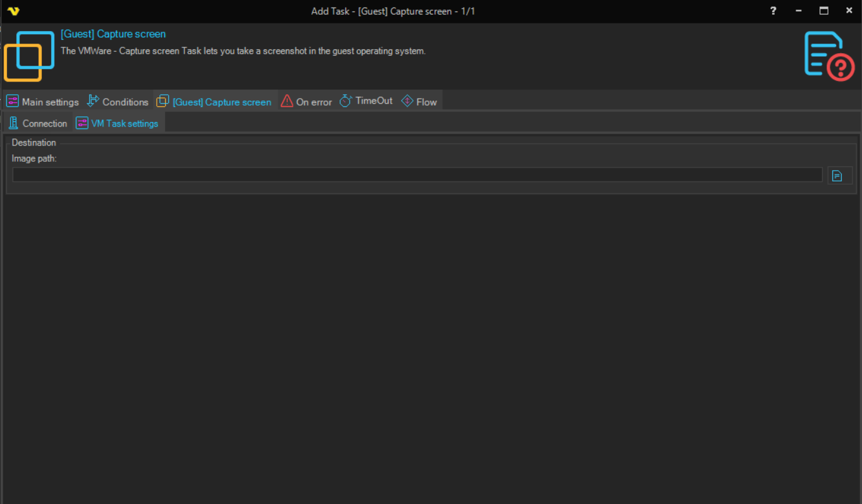
Task: Click the red warning triangle On error icon
Action: click(x=287, y=101)
